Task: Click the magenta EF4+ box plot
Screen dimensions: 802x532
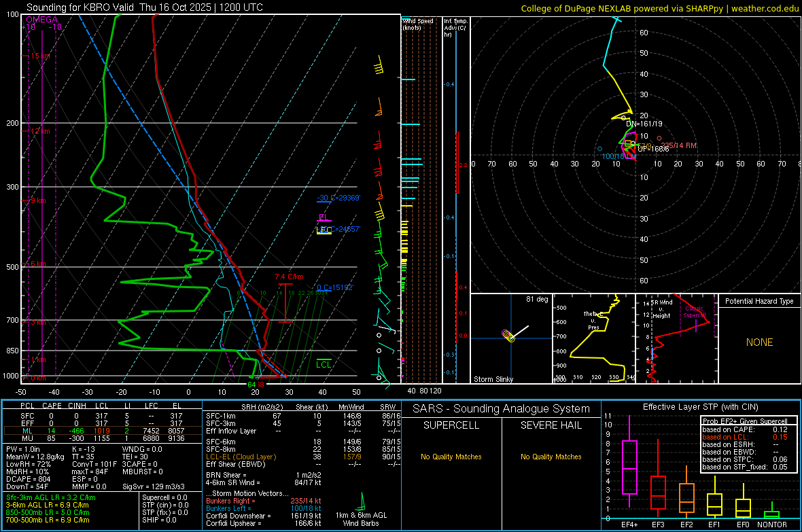Action: (x=629, y=461)
